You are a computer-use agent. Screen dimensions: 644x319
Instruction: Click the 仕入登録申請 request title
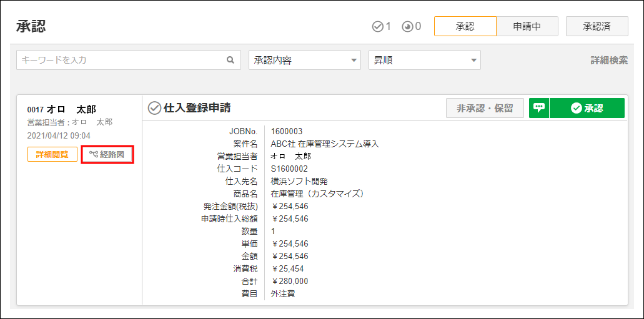(x=197, y=108)
